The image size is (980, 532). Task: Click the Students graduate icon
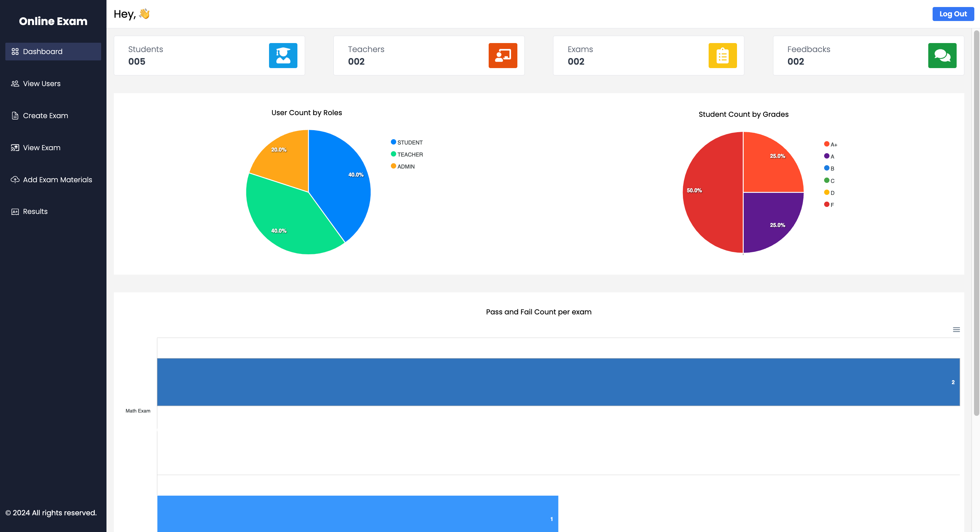283,55
